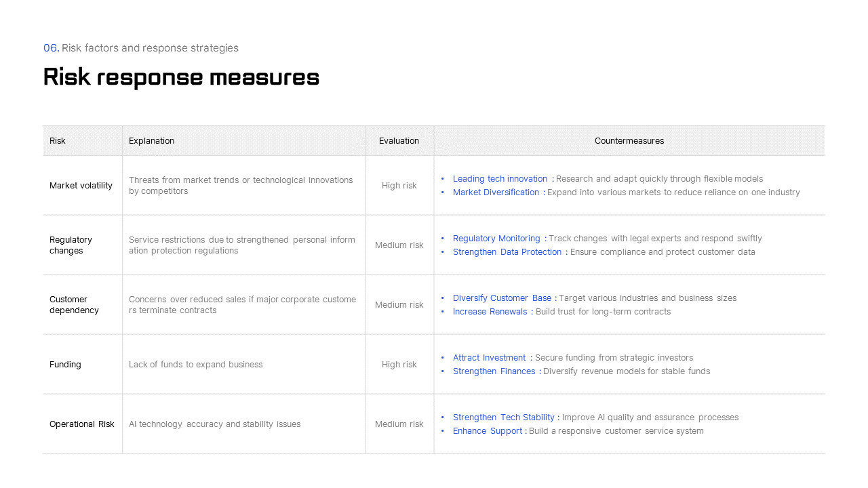Viewport: 868px width, 488px height.
Task: Select 'Lack of funds to expand business'
Action: (195, 365)
